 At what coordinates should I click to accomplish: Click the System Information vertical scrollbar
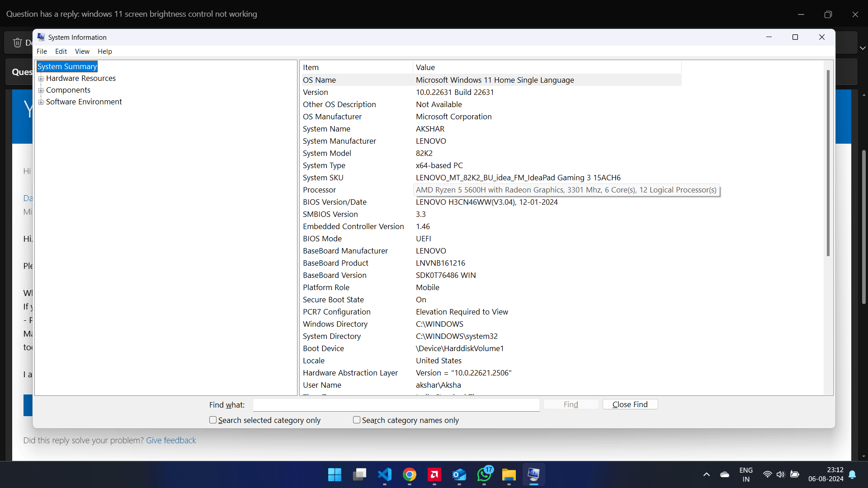828,163
